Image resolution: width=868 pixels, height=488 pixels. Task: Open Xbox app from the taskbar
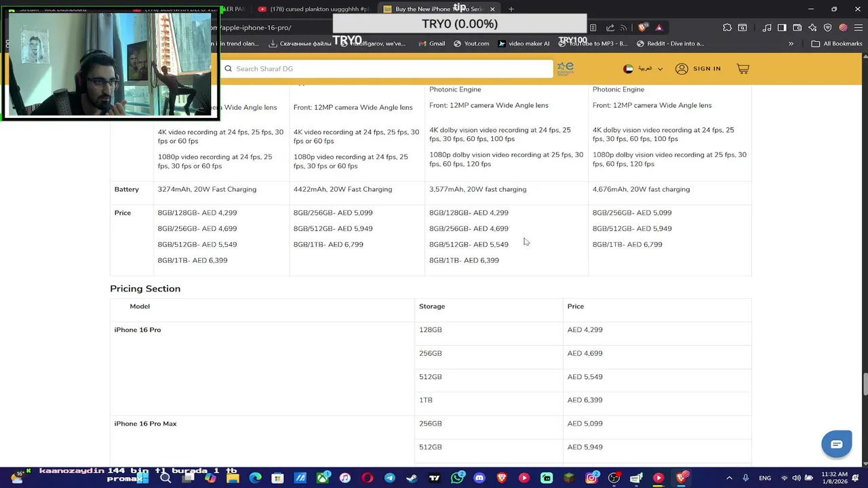click(322, 478)
